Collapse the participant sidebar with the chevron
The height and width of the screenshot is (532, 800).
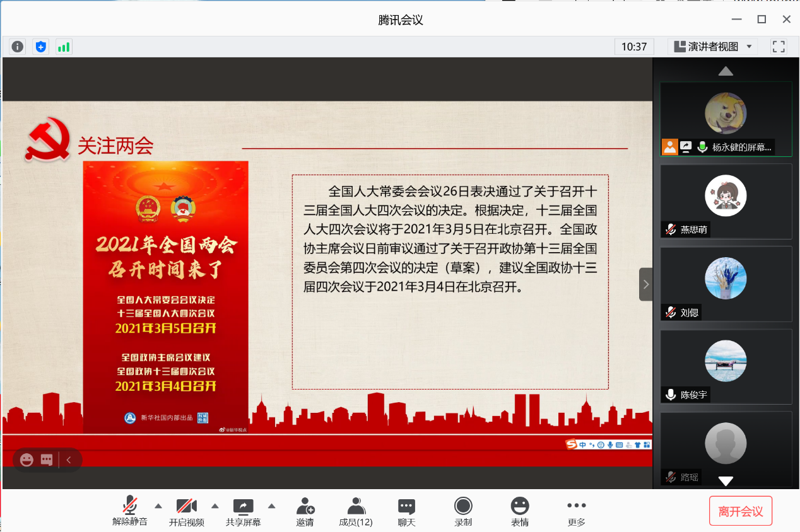click(x=645, y=284)
